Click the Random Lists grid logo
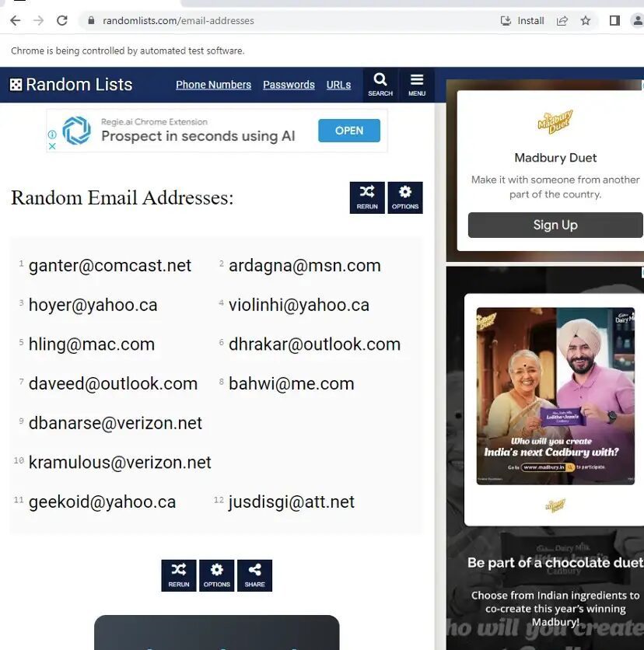Viewport: 644px width, 650px height. point(16,84)
